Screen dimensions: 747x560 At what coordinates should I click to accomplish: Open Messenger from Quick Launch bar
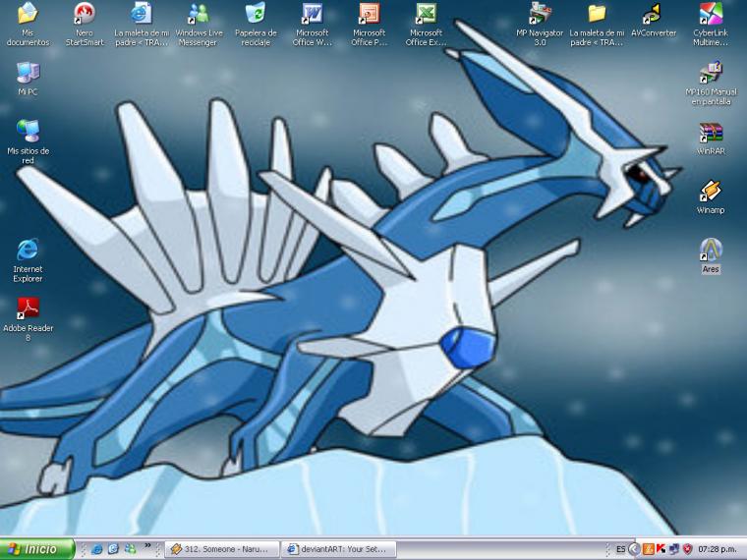pos(130,549)
